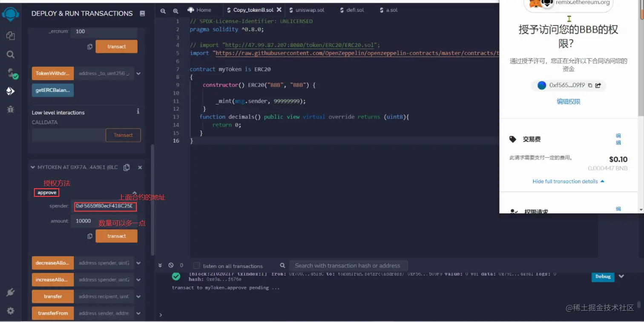
Task: Open the file Search sidebar icon
Action: [11, 55]
